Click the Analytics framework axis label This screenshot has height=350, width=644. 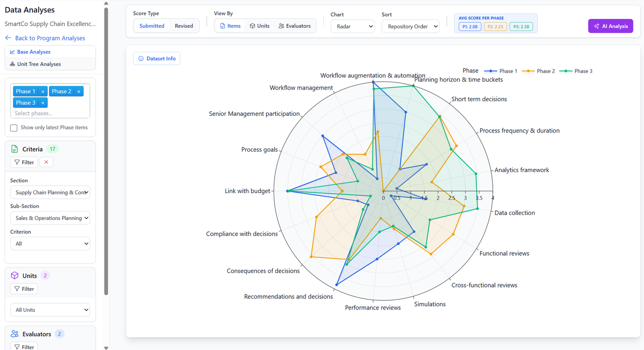pyautogui.click(x=522, y=170)
